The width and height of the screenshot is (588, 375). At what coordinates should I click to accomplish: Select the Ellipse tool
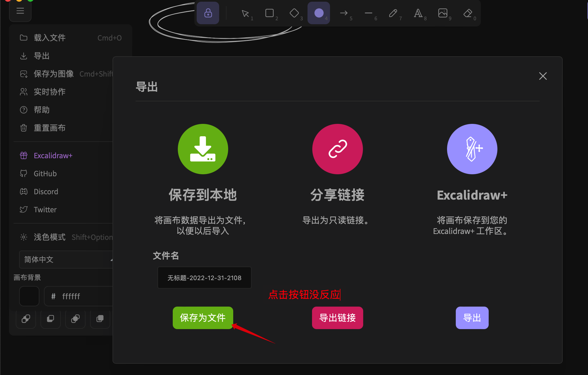[319, 13]
